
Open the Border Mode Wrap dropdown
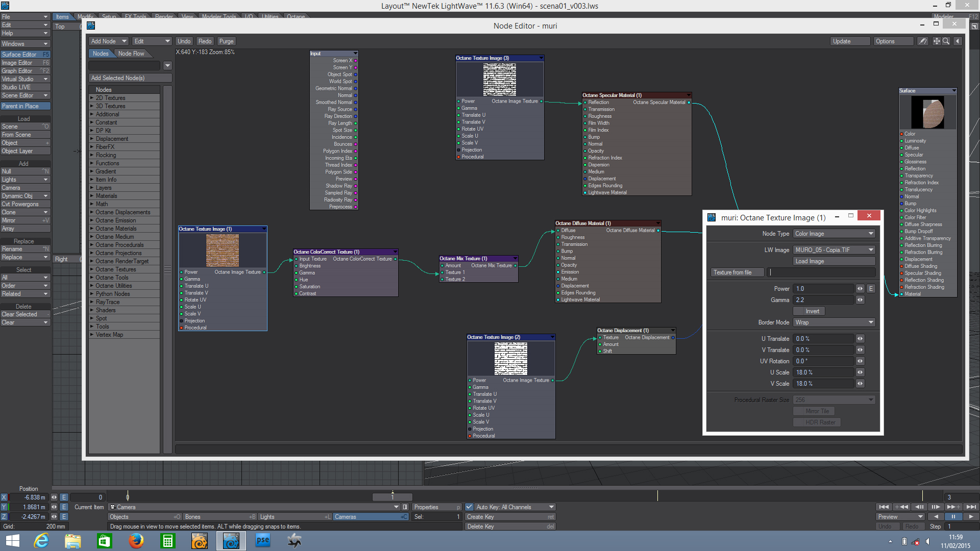point(834,322)
